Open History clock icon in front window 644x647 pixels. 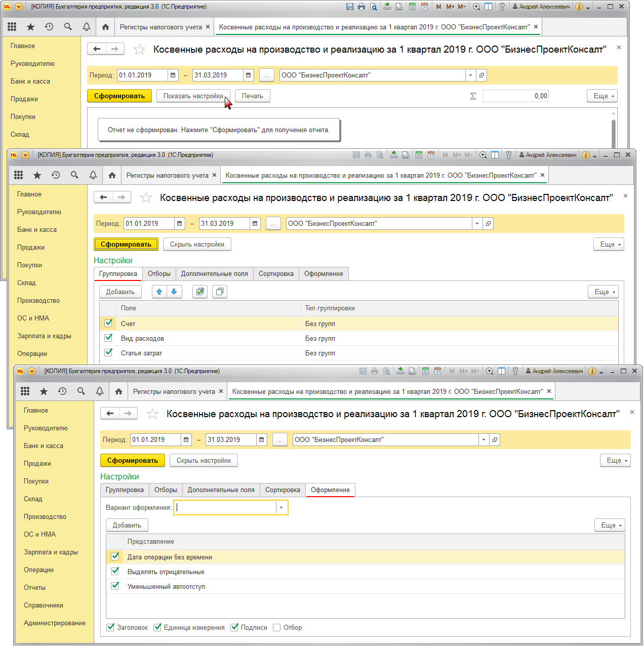tap(62, 391)
